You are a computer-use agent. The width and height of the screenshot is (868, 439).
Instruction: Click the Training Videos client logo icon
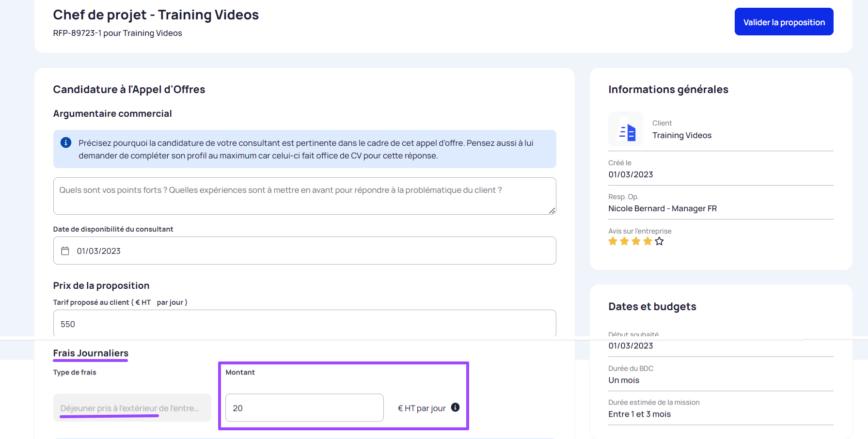click(x=626, y=129)
